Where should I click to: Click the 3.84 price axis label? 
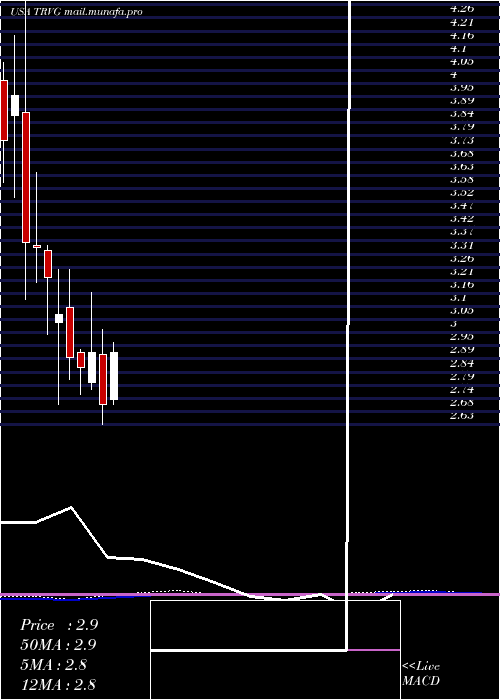[462, 114]
